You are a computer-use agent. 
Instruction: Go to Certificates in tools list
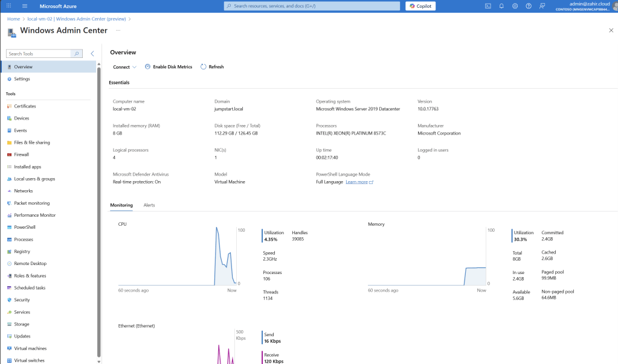[25, 106]
